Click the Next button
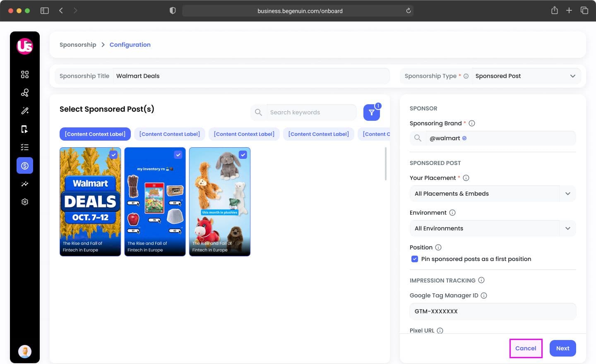This screenshot has height=364, width=596. (x=563, y=348)
